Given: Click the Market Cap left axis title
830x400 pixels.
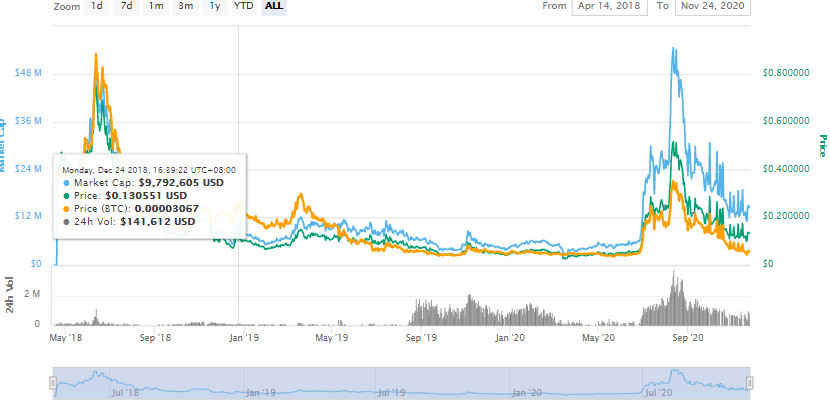Looking at the screenshot, I should 2,145.
